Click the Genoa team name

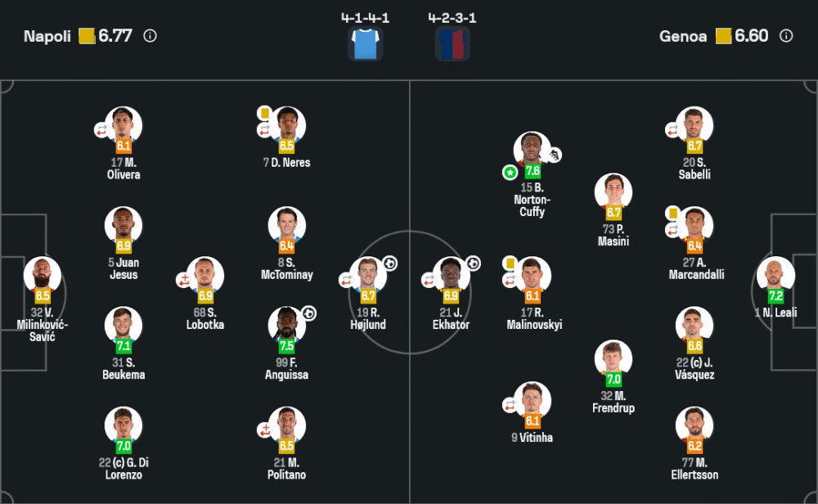click(x=683, y=36)
